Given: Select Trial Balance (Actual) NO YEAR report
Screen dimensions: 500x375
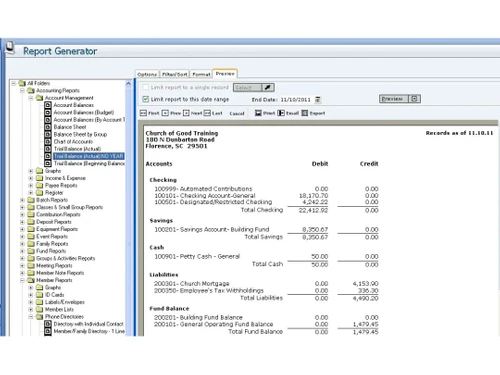Looking at the screenshot, I should [89, 156].
